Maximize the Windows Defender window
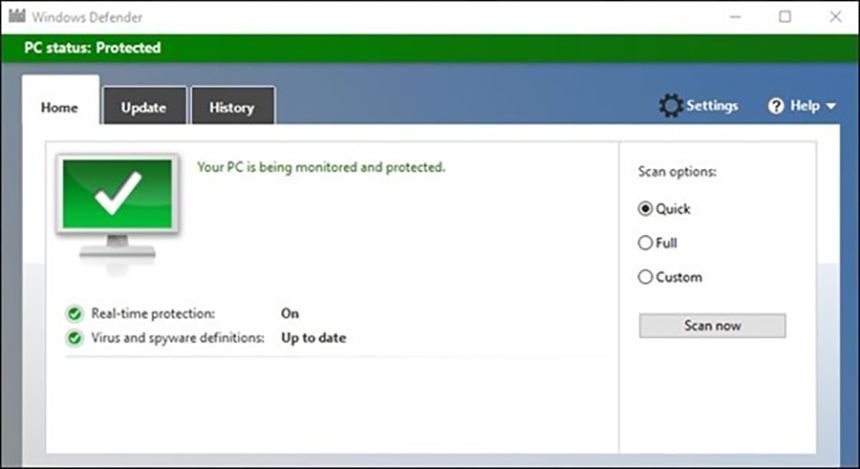 785,16
